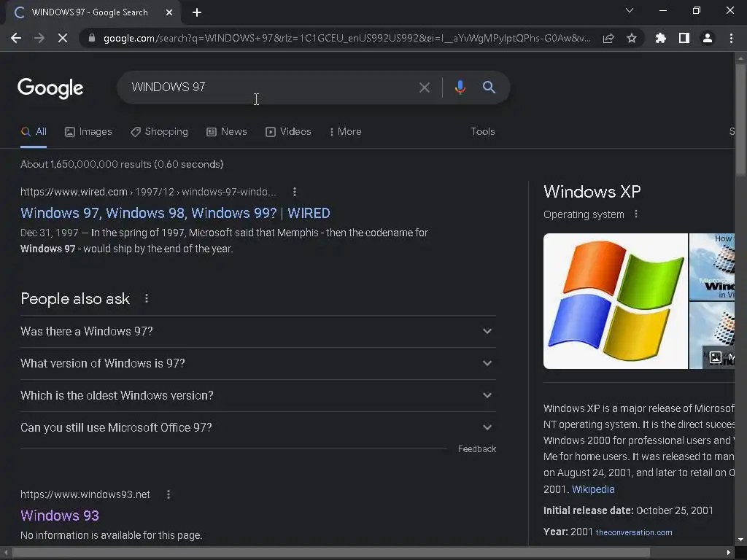Switch to Images results
Screen dimensions: 747x560
pyautogui.click(x=88, y=132)
